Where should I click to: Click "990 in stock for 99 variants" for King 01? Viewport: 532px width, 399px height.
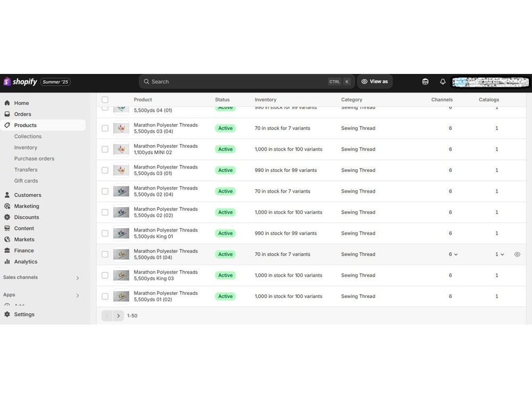pyautogui.click(x=286, y=234)
